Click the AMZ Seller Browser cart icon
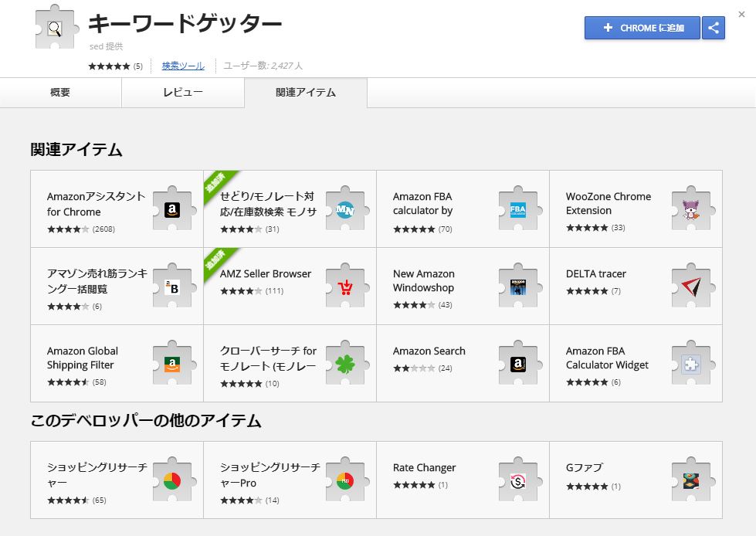756x536 pixels. click(347, 285)
